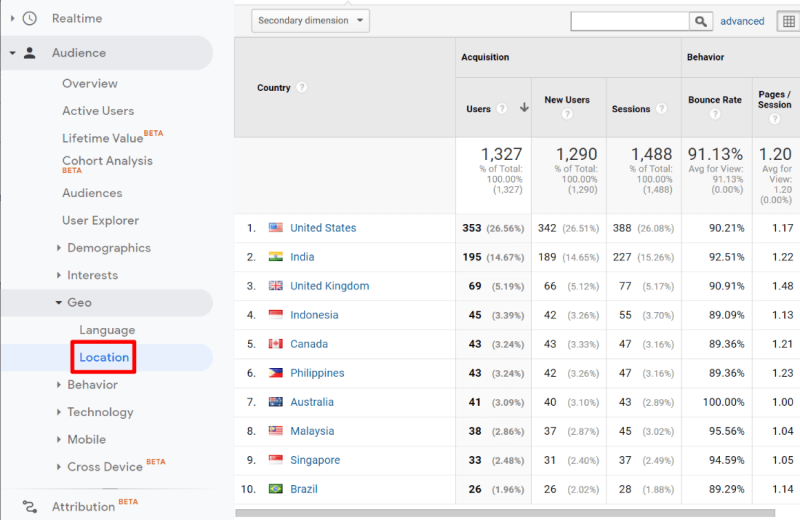Open the United Kingdom country link

click(330, 286)
